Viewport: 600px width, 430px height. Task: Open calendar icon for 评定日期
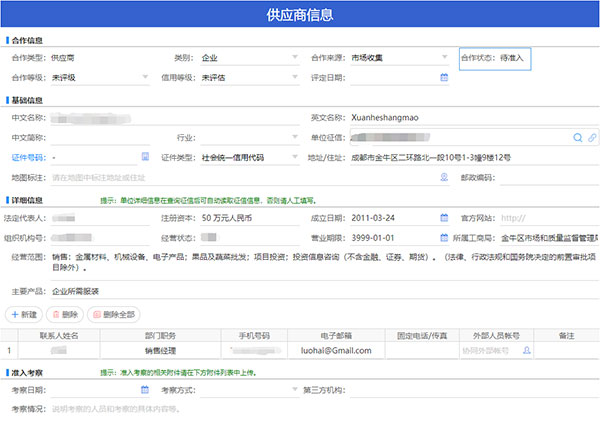click(444, 77)
